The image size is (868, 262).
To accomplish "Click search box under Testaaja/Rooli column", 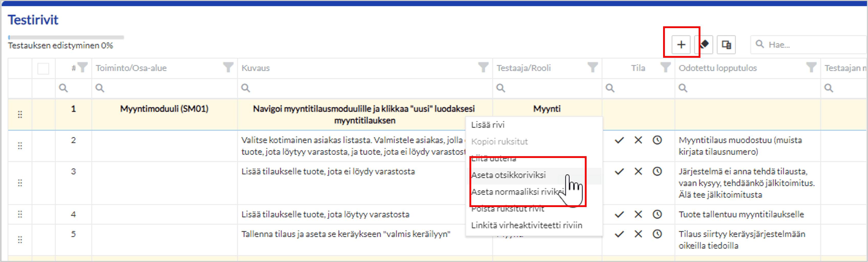I will click(x=547, y=88).
